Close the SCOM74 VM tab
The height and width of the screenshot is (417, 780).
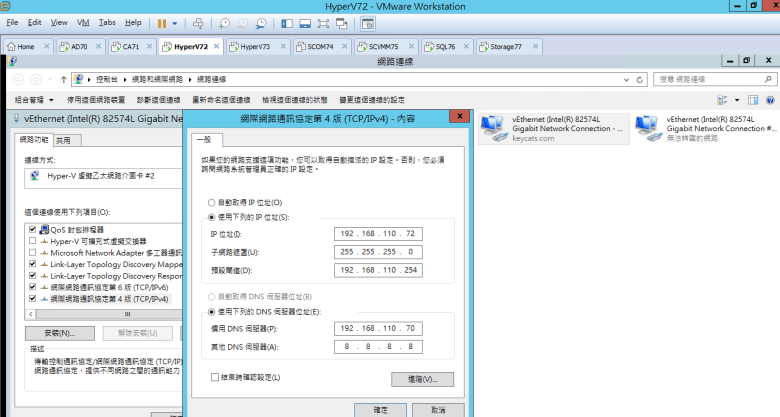point(345,46)
